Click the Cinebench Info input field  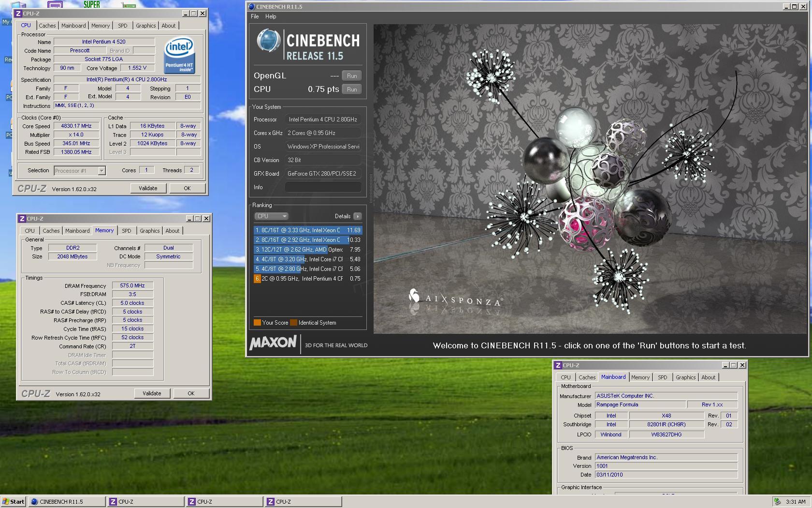(x=323, y=187)
